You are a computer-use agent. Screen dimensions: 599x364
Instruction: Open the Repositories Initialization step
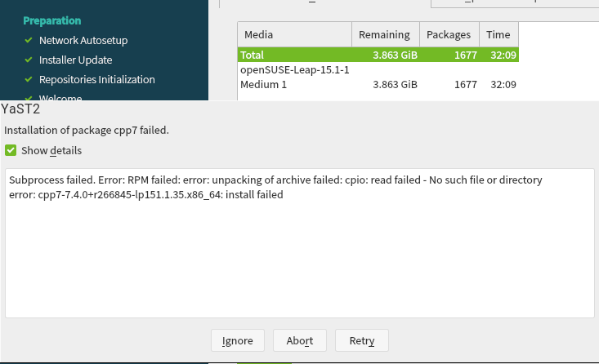pyautogui.click(x=96, y=80)
